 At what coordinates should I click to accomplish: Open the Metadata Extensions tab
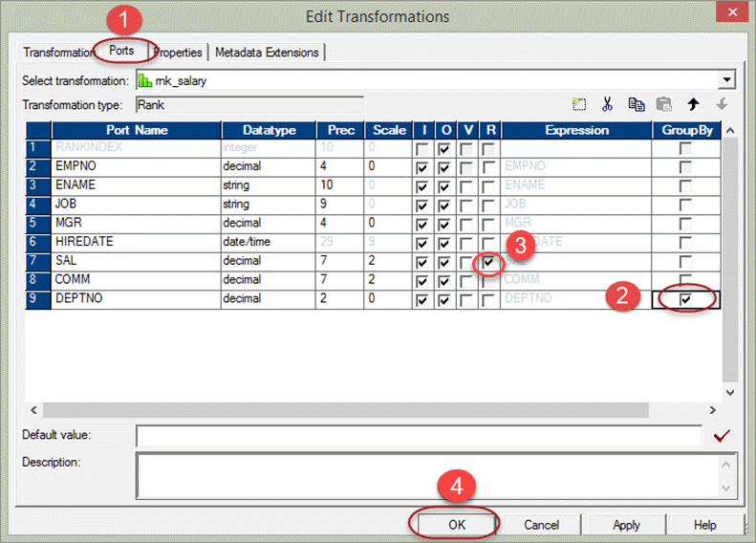click(267, 52)
